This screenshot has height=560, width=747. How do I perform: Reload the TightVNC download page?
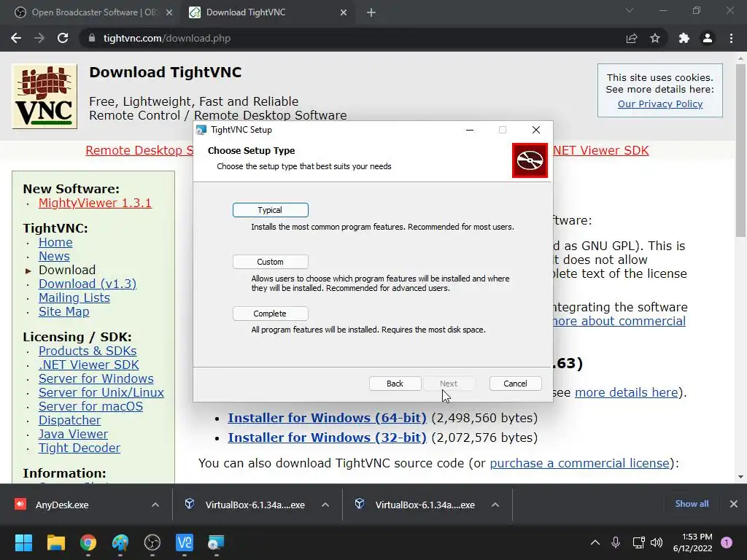point(63,38)
